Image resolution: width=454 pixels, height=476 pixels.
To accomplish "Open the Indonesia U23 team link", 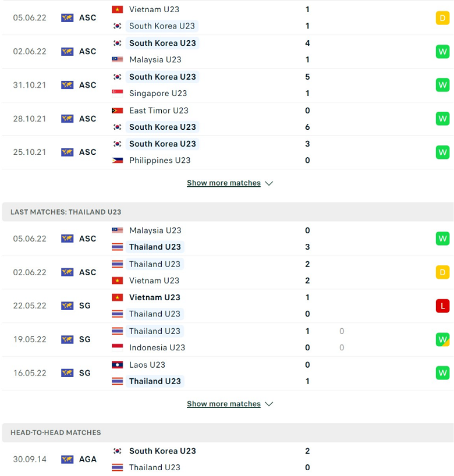I will pyautogui.click(x=157, y=347).
